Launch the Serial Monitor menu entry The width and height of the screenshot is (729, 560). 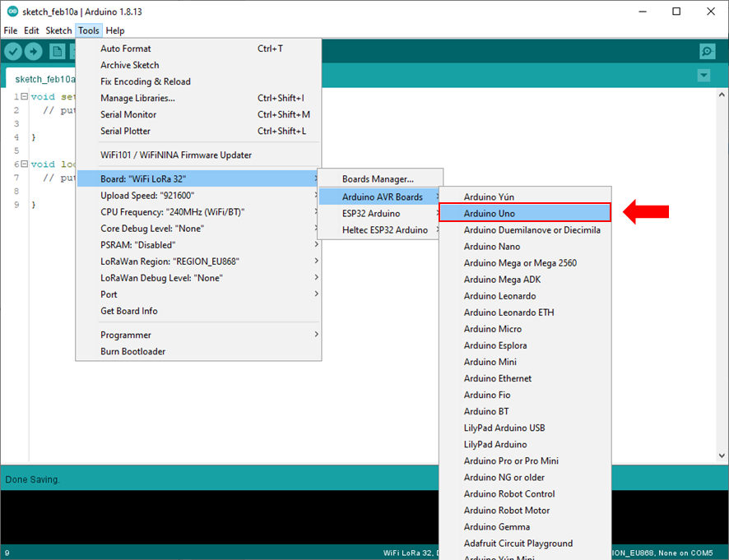pos(198,114)
